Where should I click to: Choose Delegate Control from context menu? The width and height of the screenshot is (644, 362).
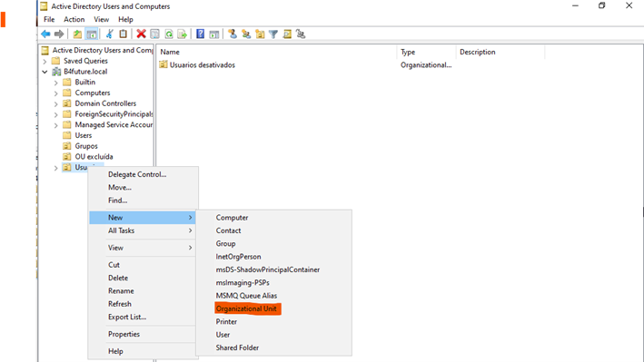(x=143, y=174)
